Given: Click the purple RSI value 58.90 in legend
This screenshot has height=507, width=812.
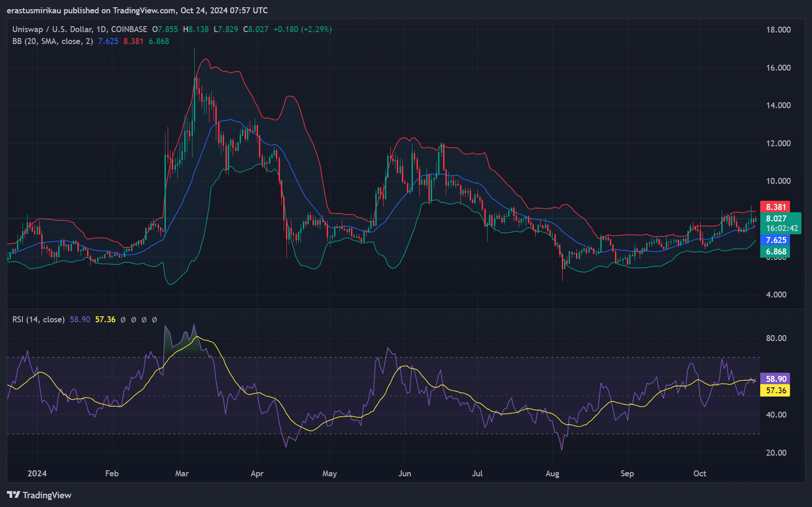Looking at the screenshot, I should click(x=80, y=320).
